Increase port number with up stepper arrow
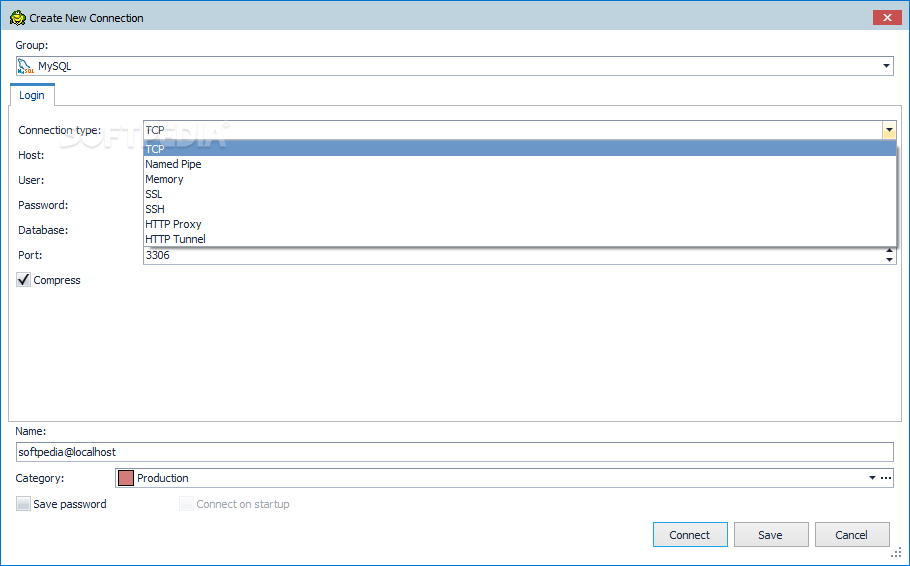Image resolution: width=910 pixels, height=566 pixels. tap(889, 251)
